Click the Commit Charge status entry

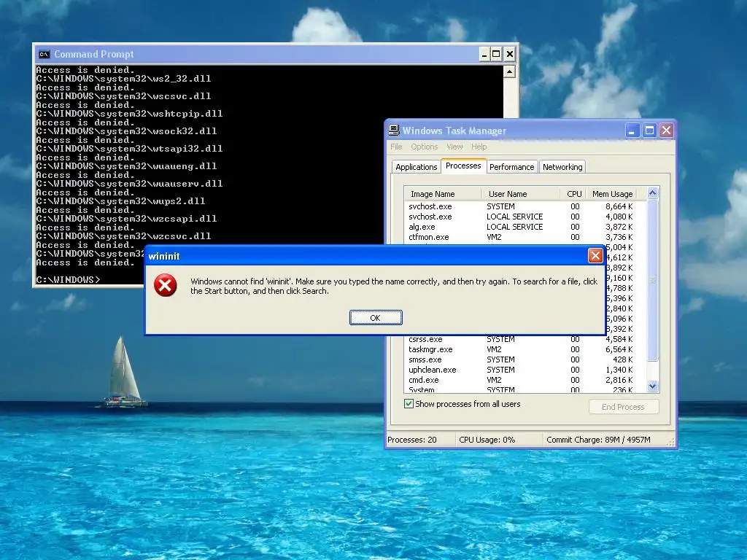click(x=598, y=440)
